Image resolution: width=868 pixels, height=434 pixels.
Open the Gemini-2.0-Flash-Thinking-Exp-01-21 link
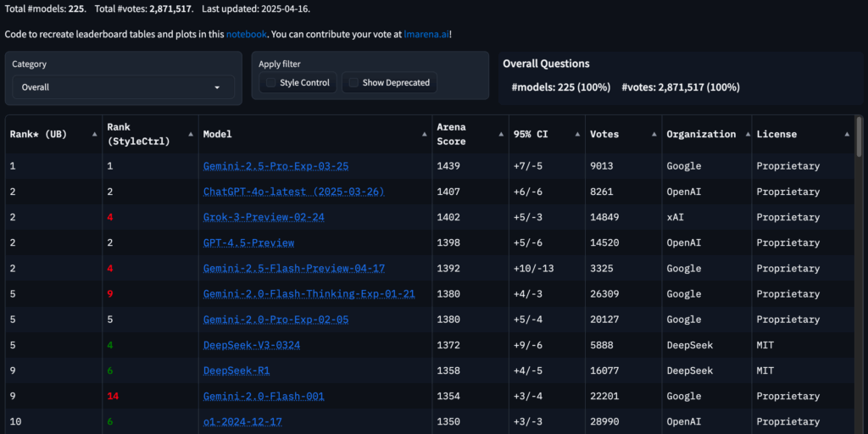point(309,294)
